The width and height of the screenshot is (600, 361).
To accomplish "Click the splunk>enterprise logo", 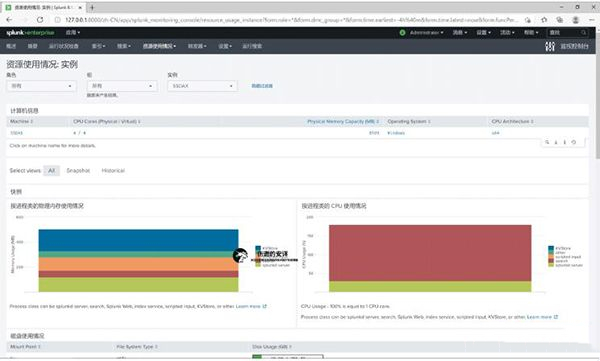I will 30,33.
